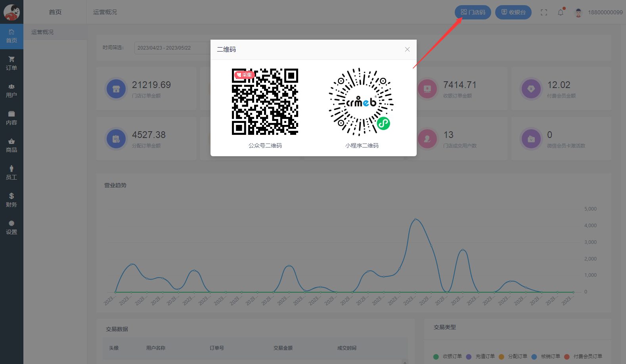Click the 分配订单金额 card icon

[x=116, y=139]
